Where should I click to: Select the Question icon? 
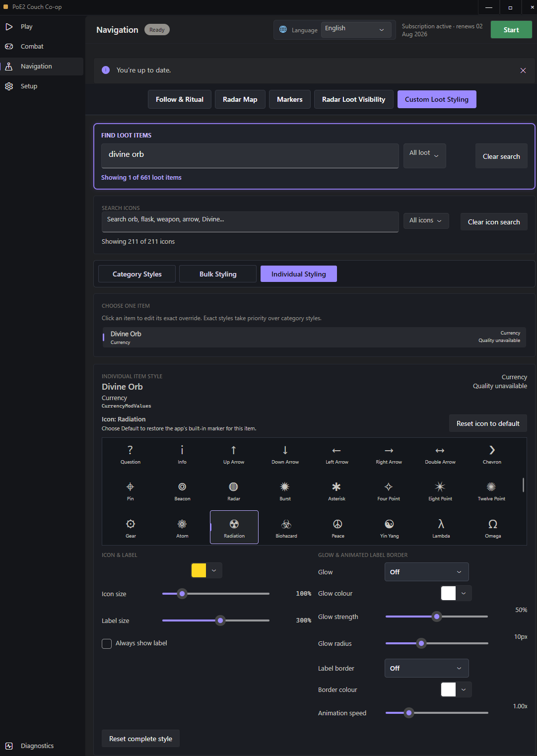(131, 454)
